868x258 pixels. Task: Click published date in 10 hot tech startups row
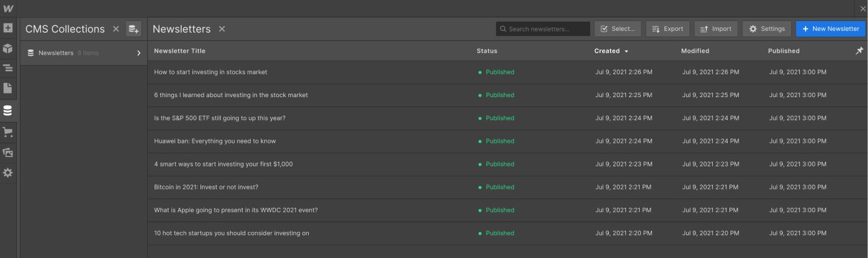pyautogui.click(x=797, y=233)
